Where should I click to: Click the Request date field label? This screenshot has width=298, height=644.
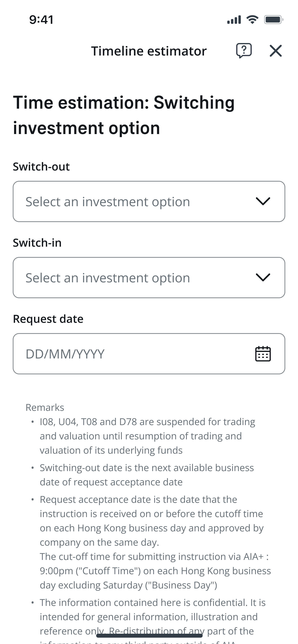[48, 319]
